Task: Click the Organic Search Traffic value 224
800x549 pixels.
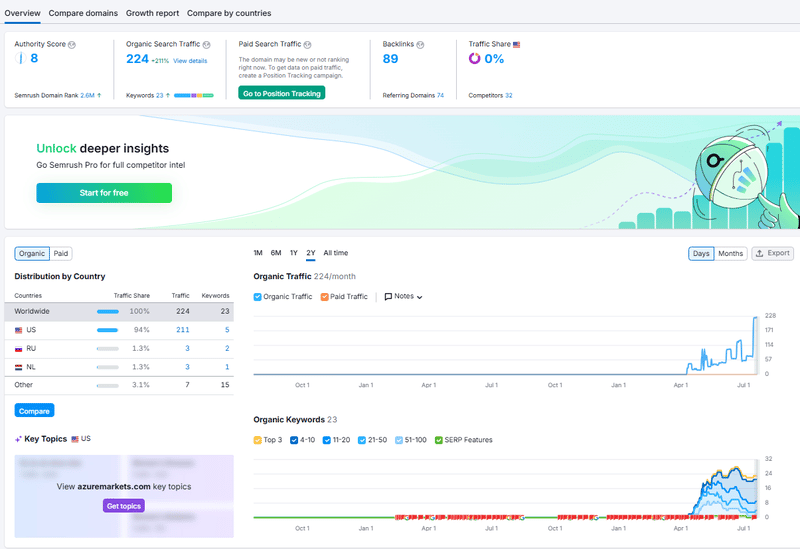Action: click(x=137, y=59)
